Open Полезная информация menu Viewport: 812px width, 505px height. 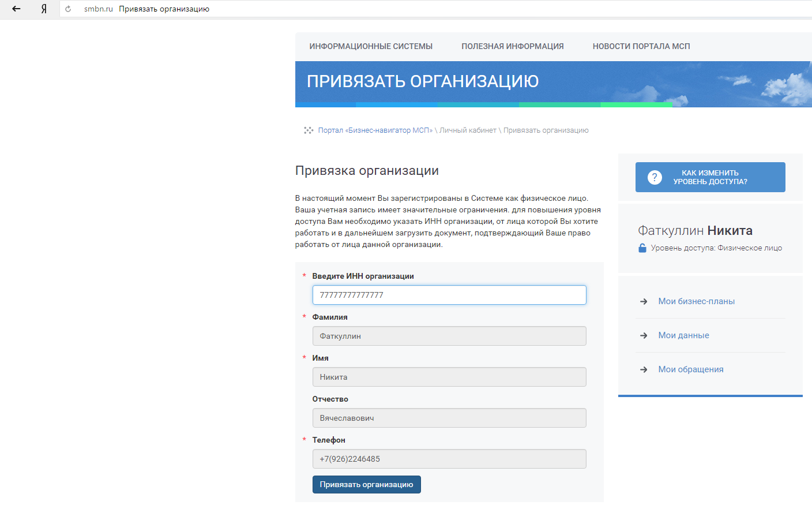click(512, 46)
